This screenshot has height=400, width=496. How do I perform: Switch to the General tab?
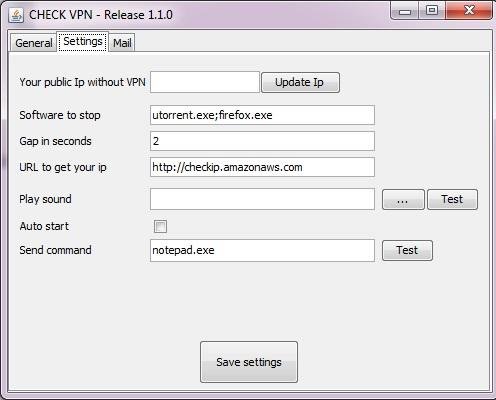point(33,43)
